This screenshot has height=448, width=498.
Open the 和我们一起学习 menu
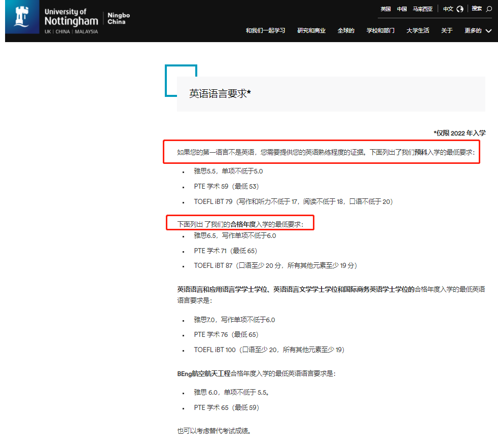(x=265, y=30)
